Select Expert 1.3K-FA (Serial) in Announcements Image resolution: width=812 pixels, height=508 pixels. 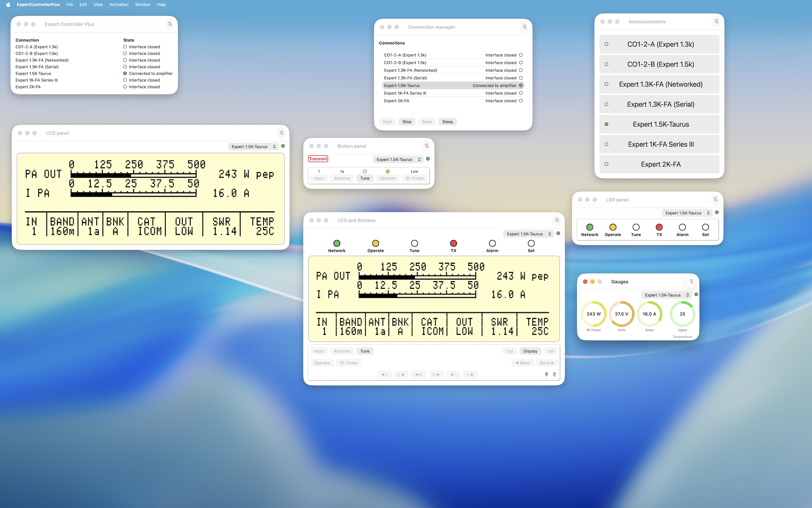pyautogui.click(x=659, y=104)
